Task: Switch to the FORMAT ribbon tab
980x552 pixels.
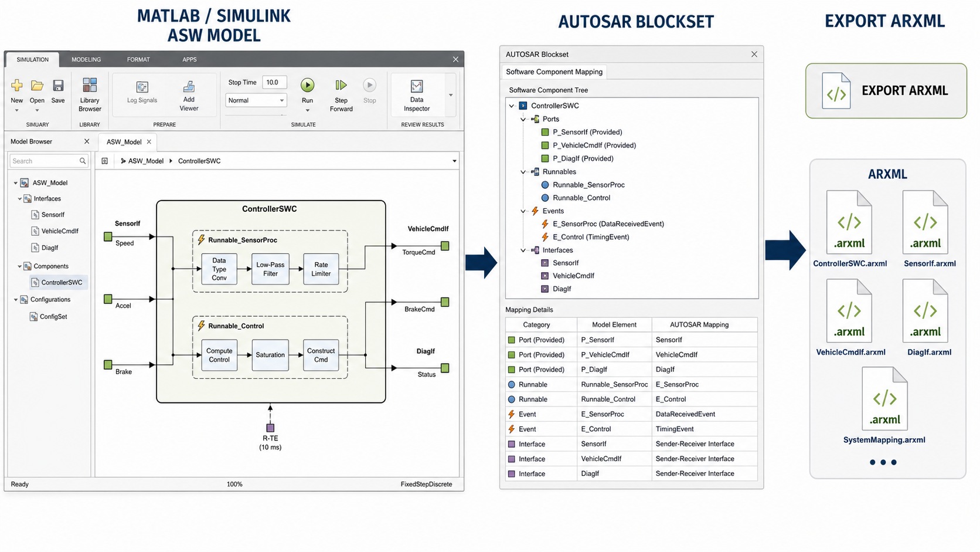Action: pyautogui.click(x=138, y=59)
